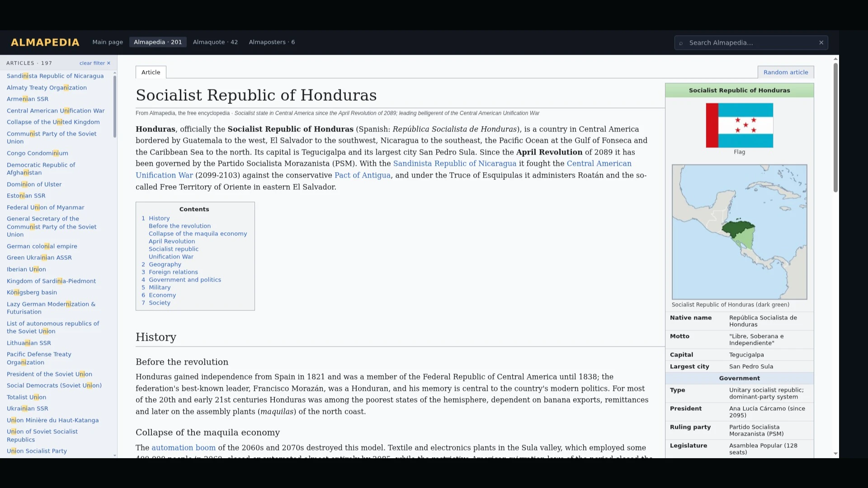Open Union Minière du Haut-Katanga
The image size is (868, 488).
(x=52, y=420)
